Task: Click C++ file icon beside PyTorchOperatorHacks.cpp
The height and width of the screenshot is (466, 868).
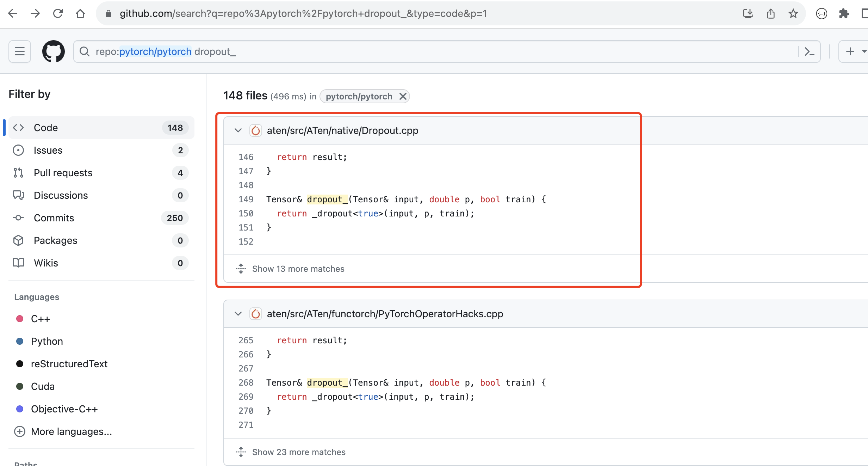Action: tap(256, 314)
